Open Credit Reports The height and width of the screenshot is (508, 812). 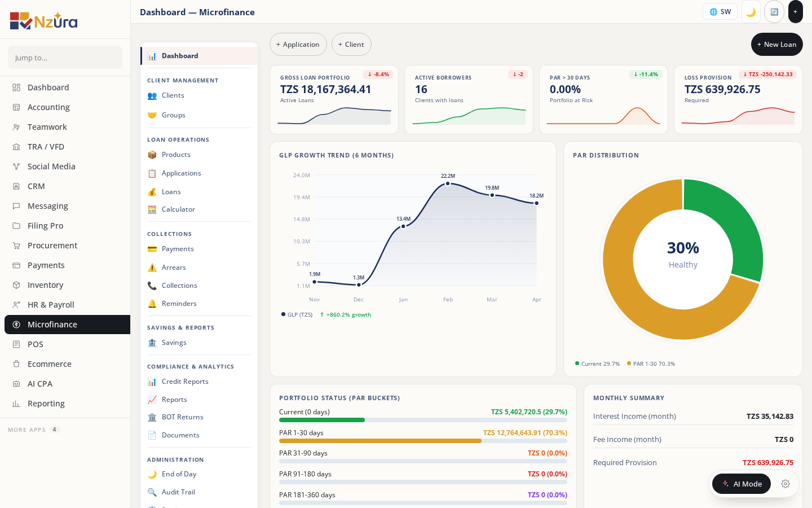coord(199,382)
